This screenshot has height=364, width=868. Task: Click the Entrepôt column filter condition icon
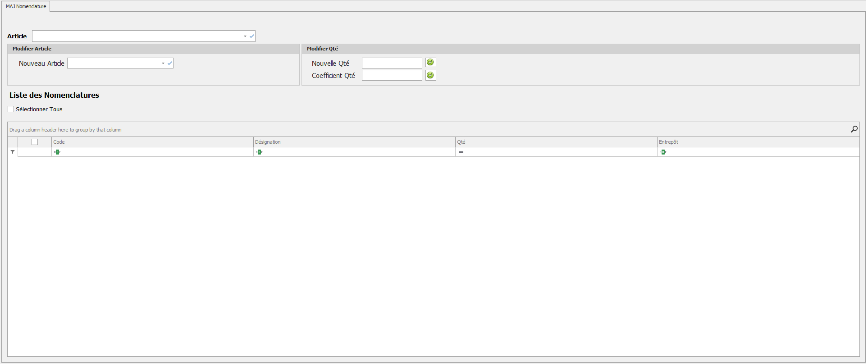point(663,152)
